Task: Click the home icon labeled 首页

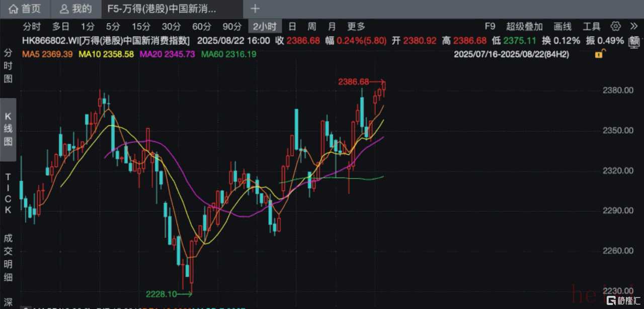Action: point(25,9)
